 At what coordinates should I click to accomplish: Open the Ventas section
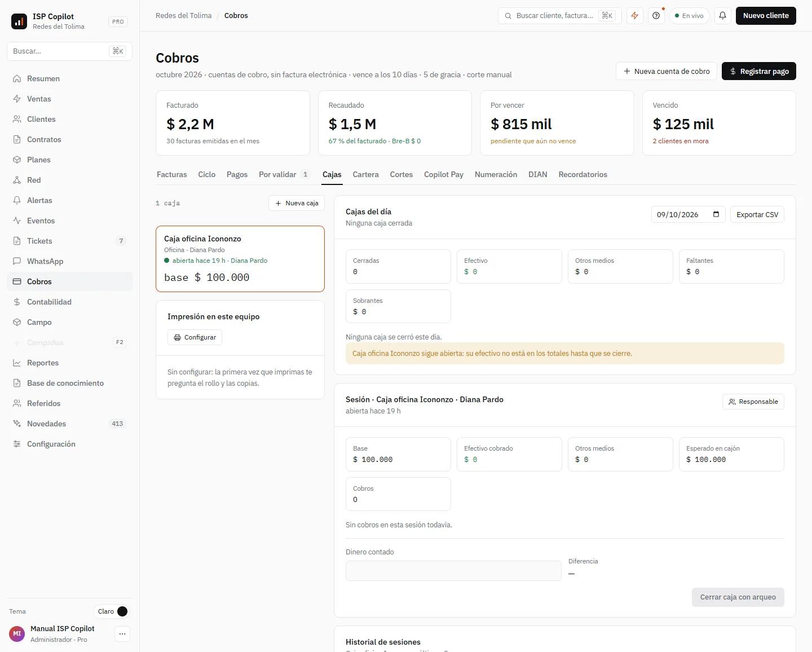pyautogui.click(x=69, y=99)
